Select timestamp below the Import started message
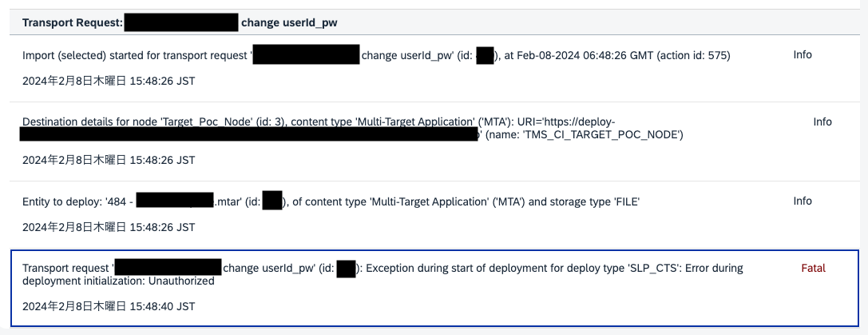The height and width of the screenshot is (335, 868). click(109, 81)
